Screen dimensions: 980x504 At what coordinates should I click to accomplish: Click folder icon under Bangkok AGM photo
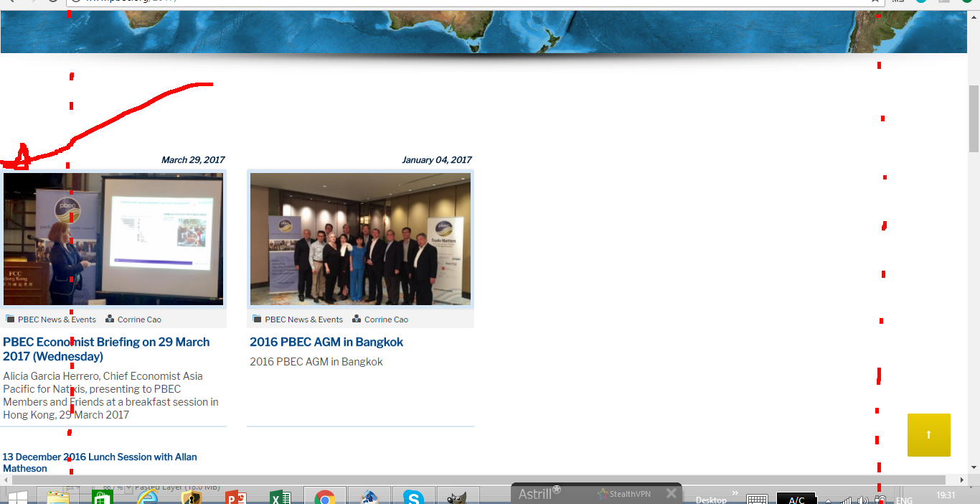click(257, 319)
